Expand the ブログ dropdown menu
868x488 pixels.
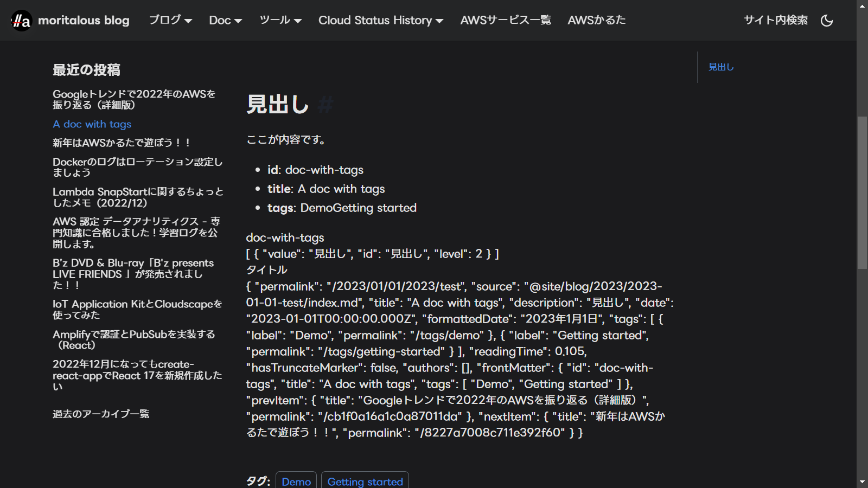coord(170,20)
